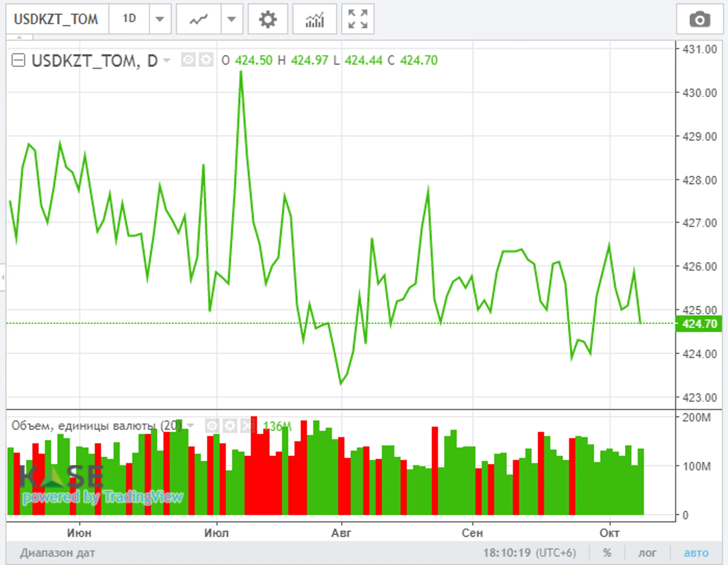728x565 pixels.
Task: Toggle the лог logarithmic scale
Action: pos(647,553)
